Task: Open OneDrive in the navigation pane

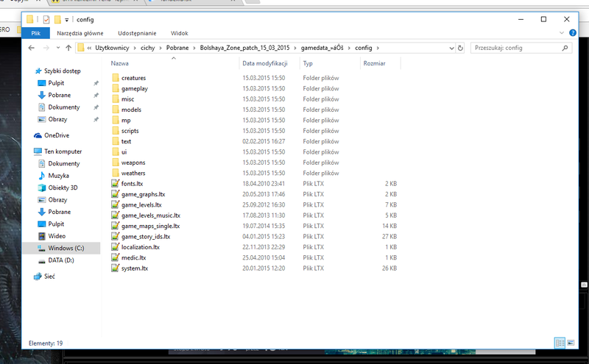Action: [56, 135]
